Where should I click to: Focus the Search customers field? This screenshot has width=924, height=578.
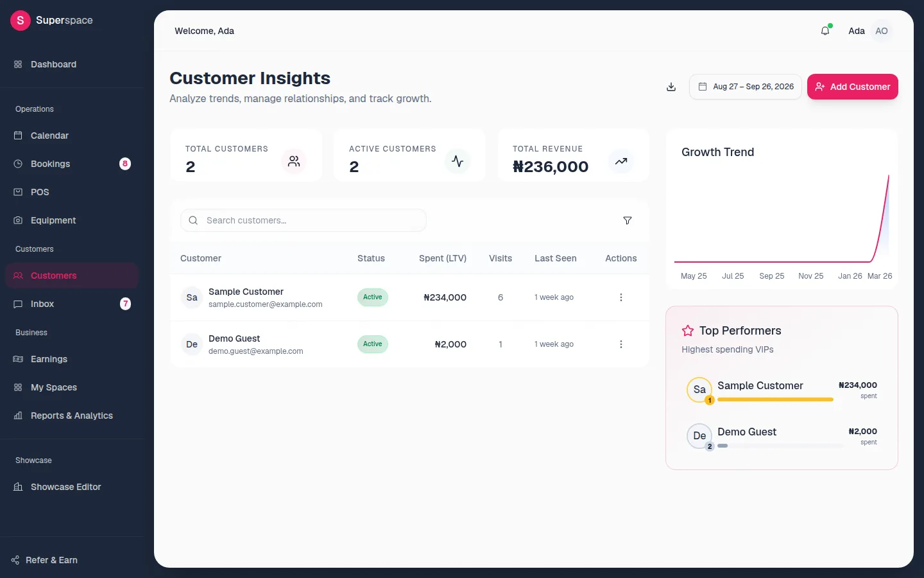click(x=304, y=220)
